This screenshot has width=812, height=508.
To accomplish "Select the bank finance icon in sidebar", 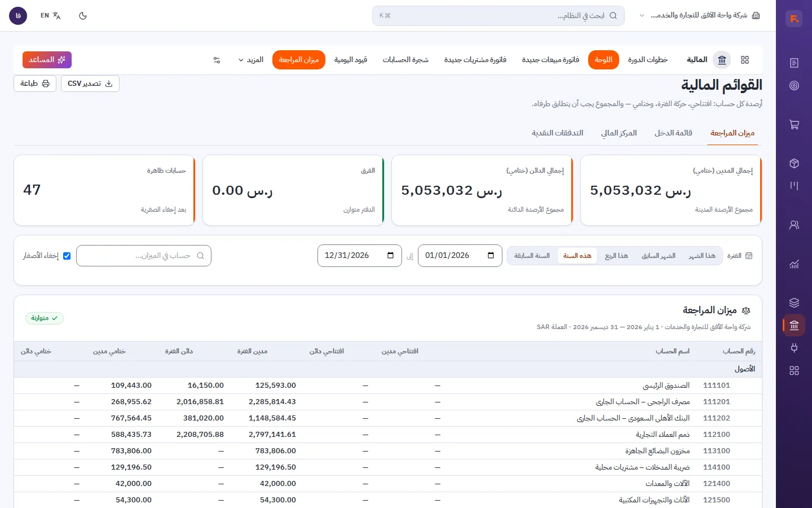I will point(794,325).
